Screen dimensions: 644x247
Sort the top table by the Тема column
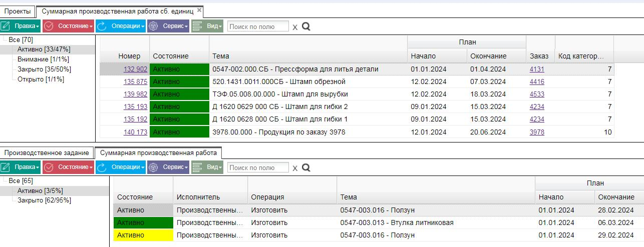click(x=221, y=56)
